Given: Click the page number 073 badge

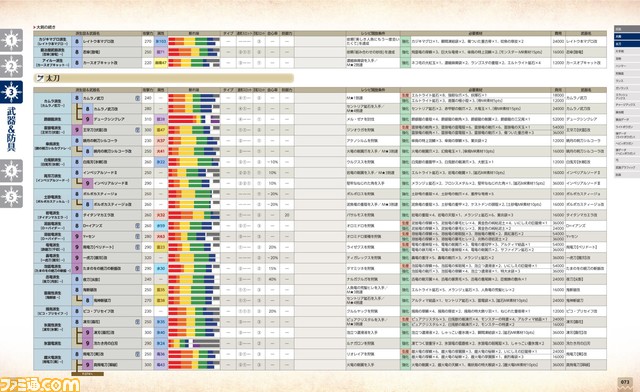Looking at the screenshot, I should pyautogui.click(x=625, y=382).
